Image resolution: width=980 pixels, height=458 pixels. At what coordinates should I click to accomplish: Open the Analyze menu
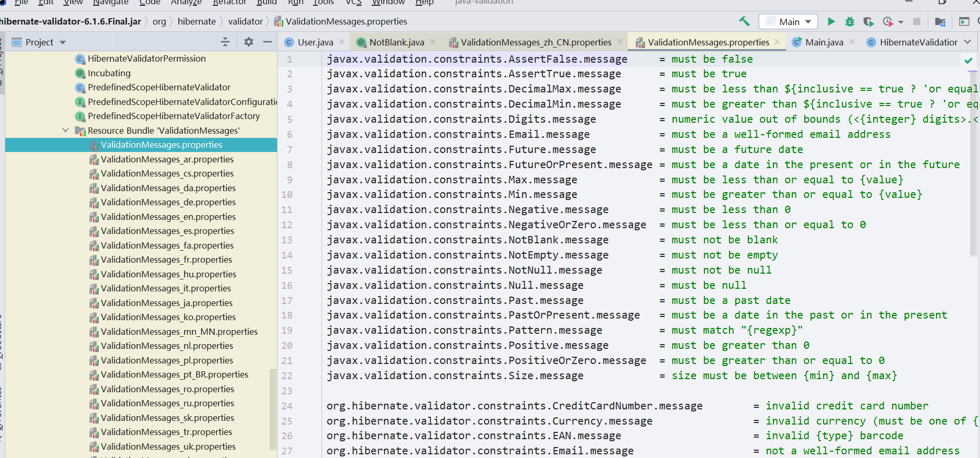tap(186, 3)
